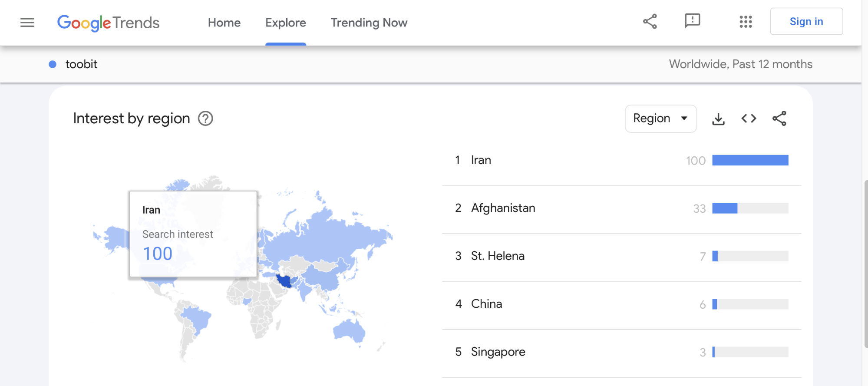868x386 pixels.
Task: Open the send feedback icon
Action: (692, 21)
